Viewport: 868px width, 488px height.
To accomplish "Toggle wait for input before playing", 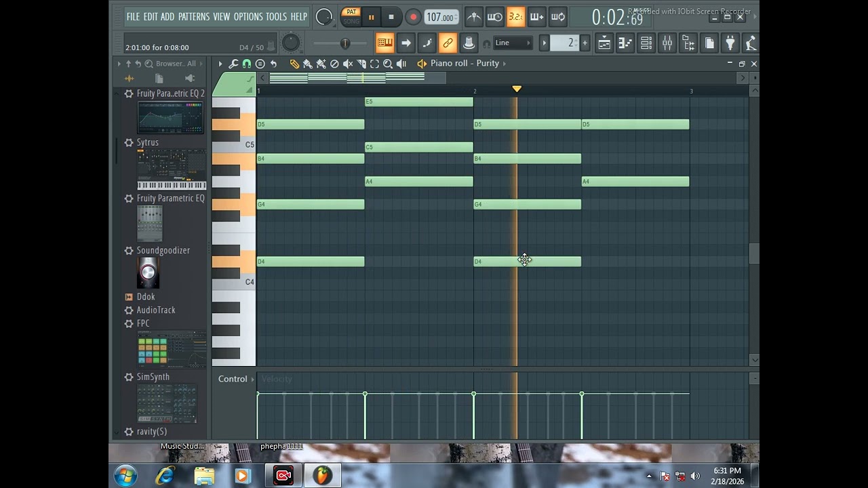I will click(x=495, y=17).
